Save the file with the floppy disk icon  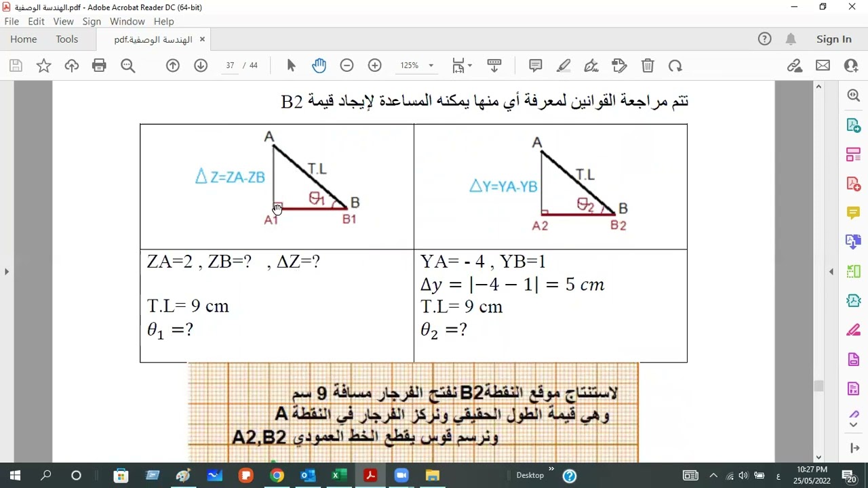tap(16, 66)
